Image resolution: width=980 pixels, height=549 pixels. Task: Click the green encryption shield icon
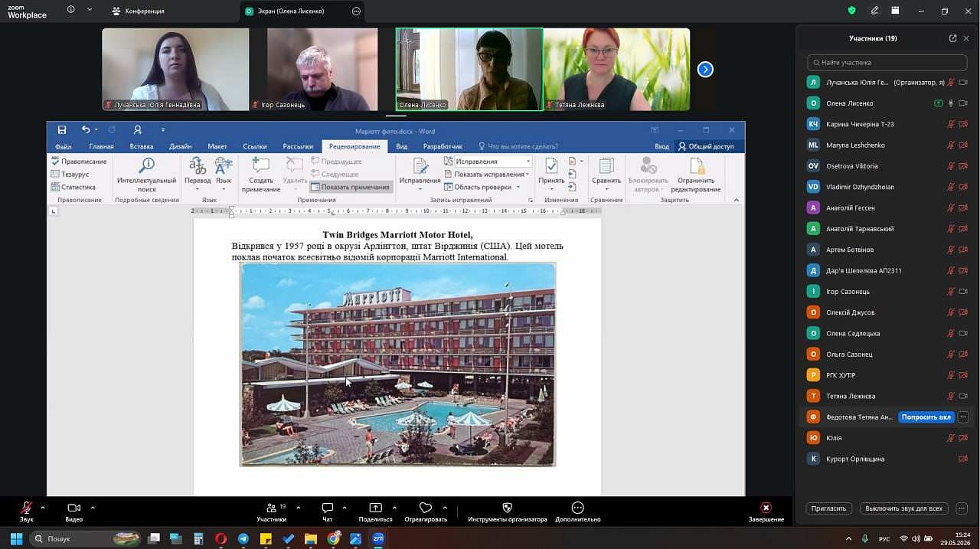[x=851, y=11]
